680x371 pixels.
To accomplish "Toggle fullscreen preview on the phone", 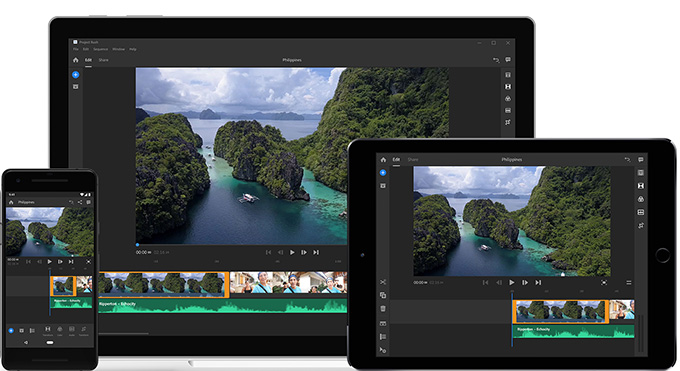I will [88, 262].
